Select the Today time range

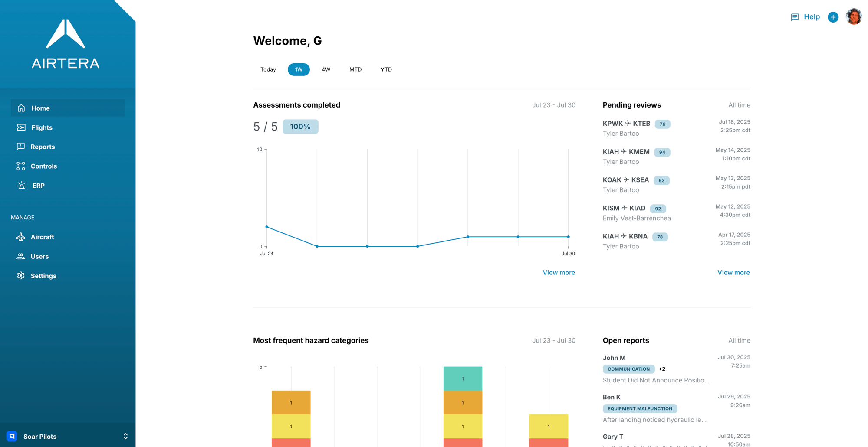(268, 69)
